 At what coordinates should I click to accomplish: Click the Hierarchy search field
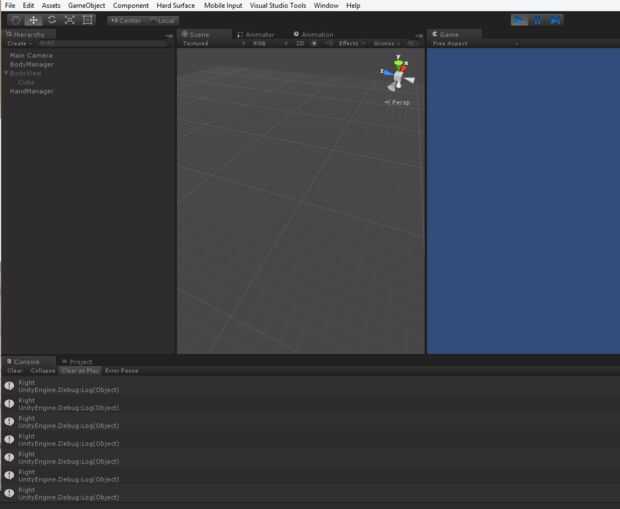point(103,44)
